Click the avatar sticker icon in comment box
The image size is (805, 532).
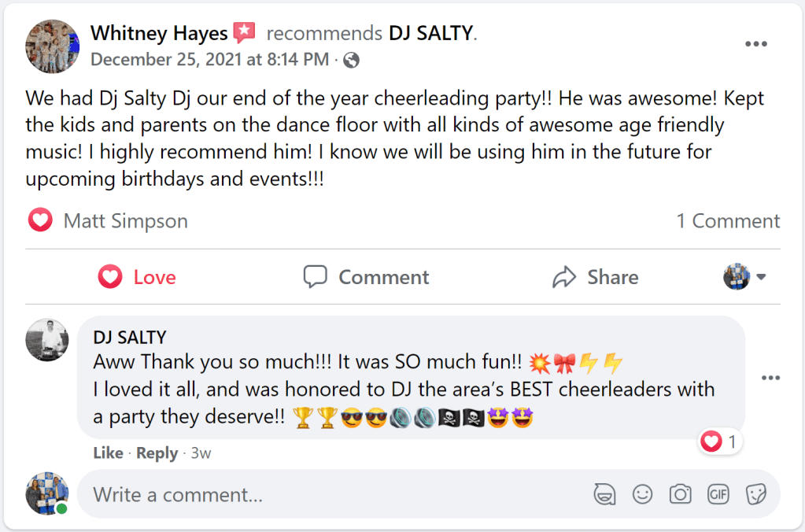(x=605, y=494)
